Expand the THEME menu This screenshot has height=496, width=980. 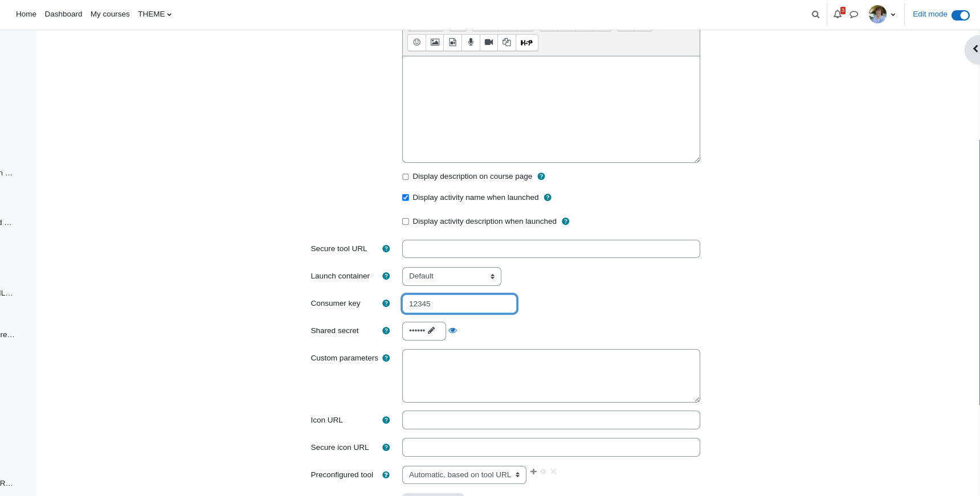(x=154, y=14)
